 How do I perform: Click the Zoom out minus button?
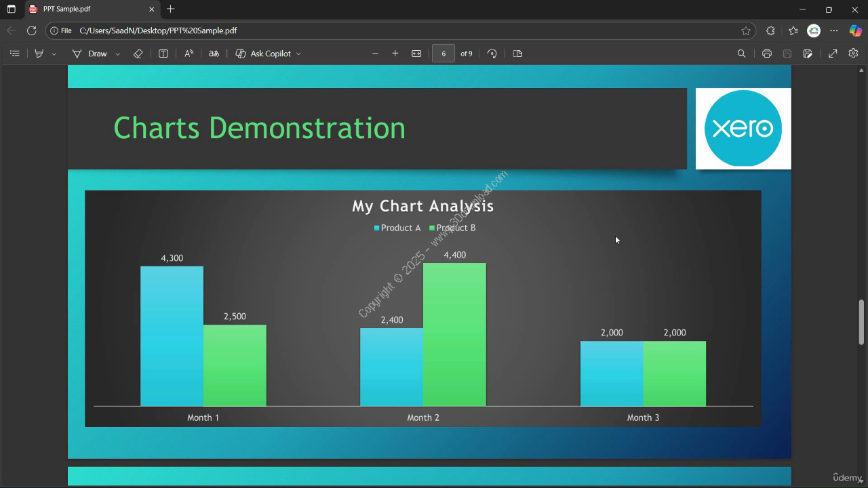pos(375,54)
